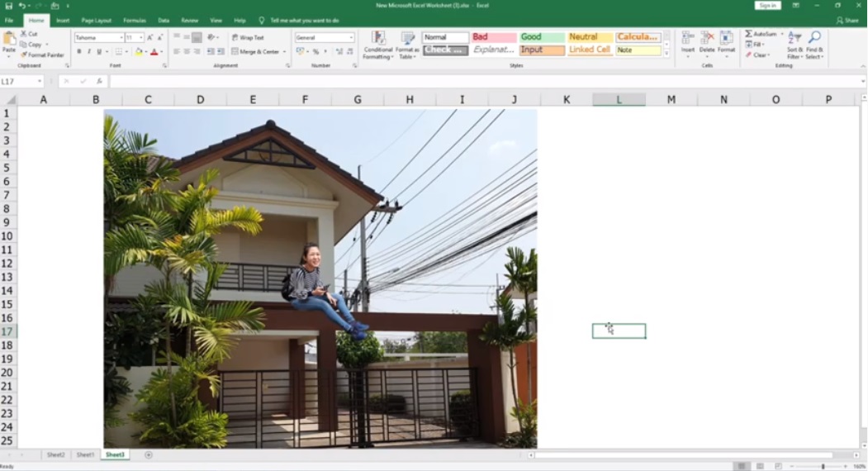Toggle Bold formatting

click(79, 52)
